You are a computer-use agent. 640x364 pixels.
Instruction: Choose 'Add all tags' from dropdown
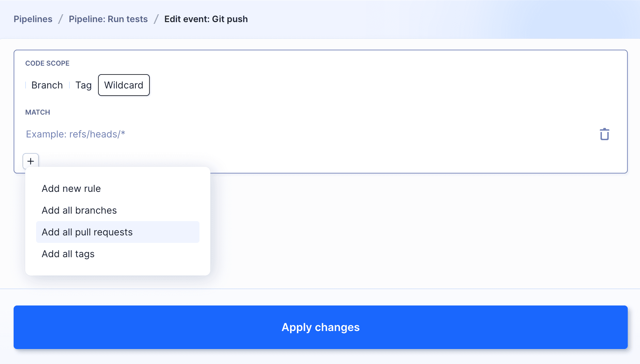click(x=68, y=254)
